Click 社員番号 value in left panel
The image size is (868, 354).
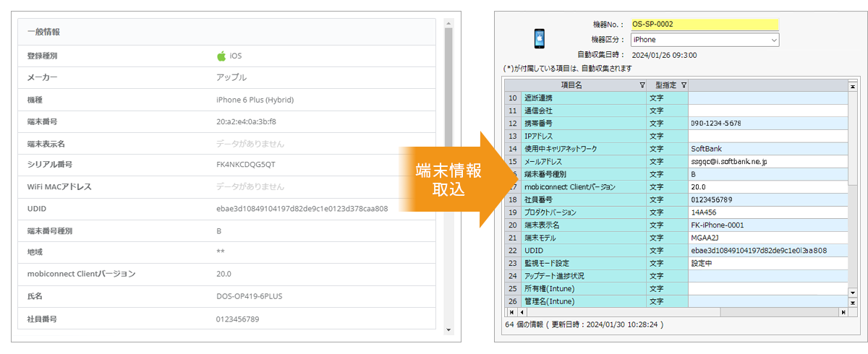coord(237,319)
